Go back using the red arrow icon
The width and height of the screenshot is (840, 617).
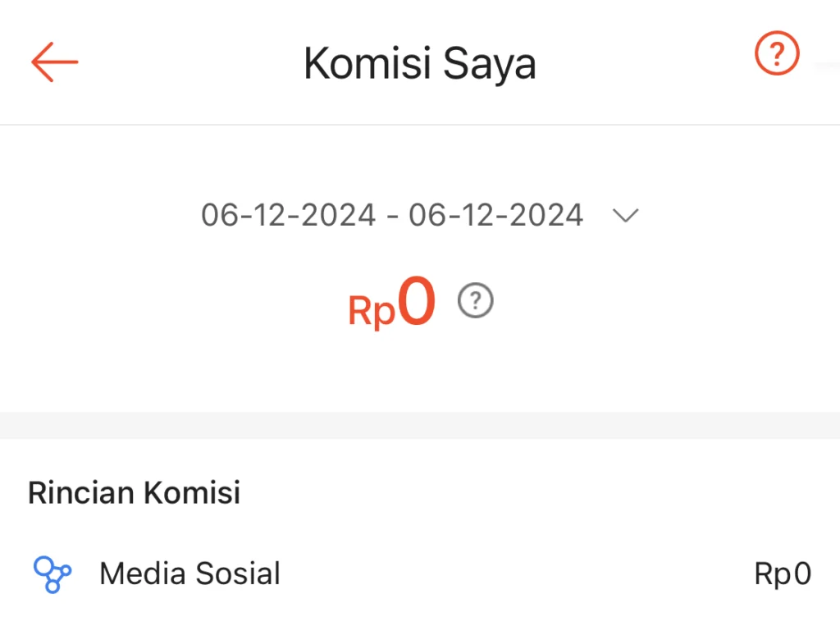(54, 62)
